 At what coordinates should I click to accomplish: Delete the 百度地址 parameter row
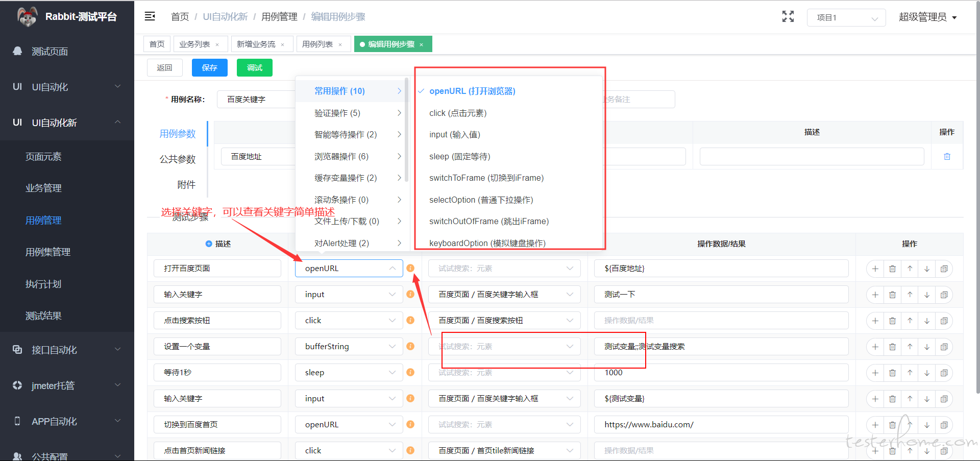(x=947, y=156)
